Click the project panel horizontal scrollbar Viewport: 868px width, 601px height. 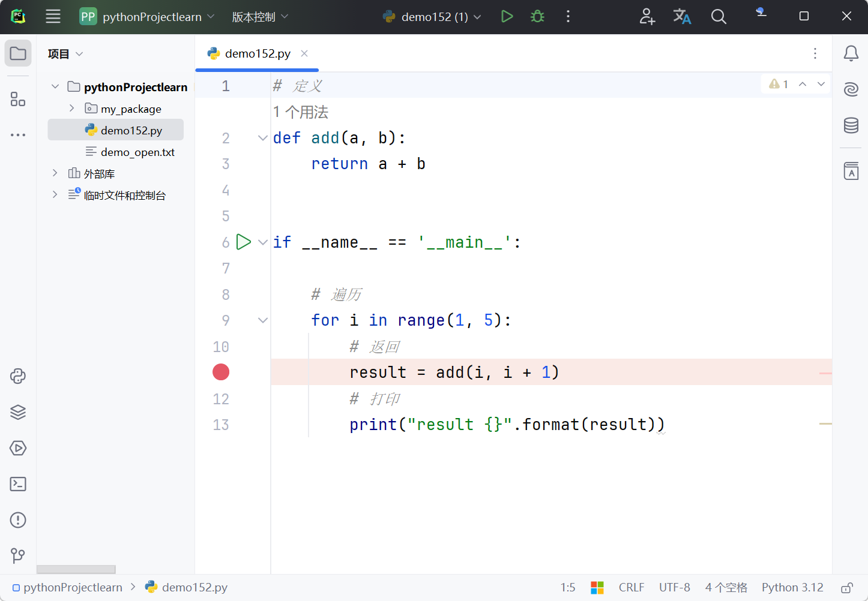pos(76,569)
